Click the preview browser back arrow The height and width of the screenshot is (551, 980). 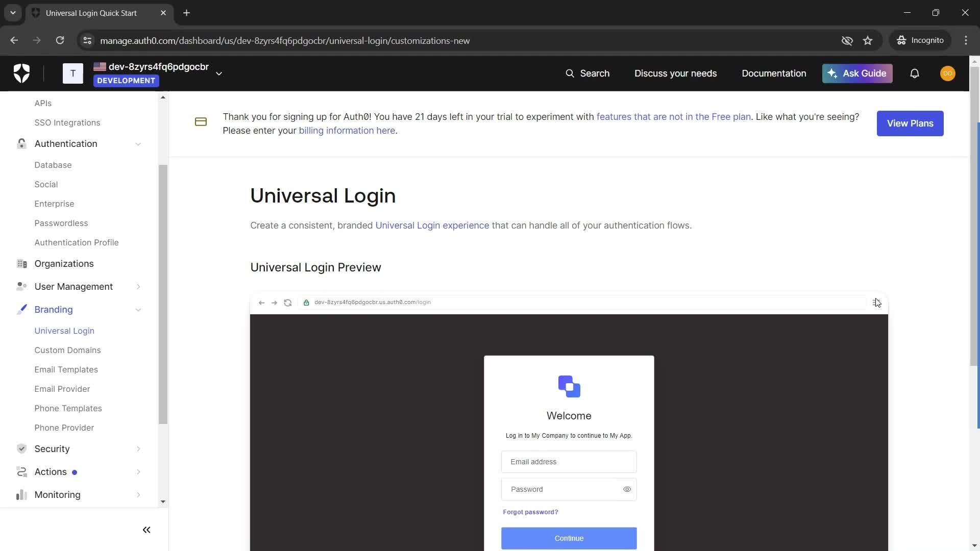pos(261,303)
